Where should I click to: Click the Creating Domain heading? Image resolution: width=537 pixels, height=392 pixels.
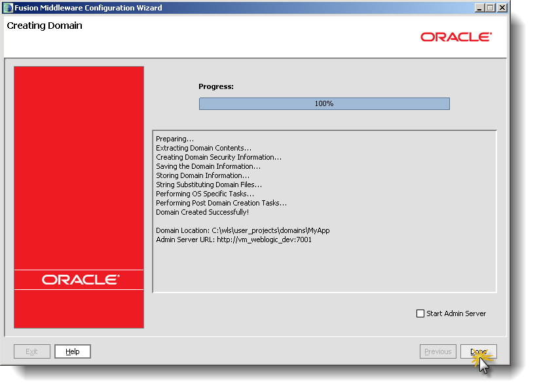pyautogui.click(x=44, y=26)
